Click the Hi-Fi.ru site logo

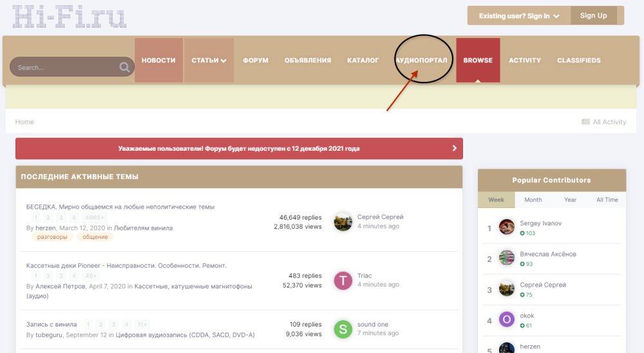pos(70,17)
